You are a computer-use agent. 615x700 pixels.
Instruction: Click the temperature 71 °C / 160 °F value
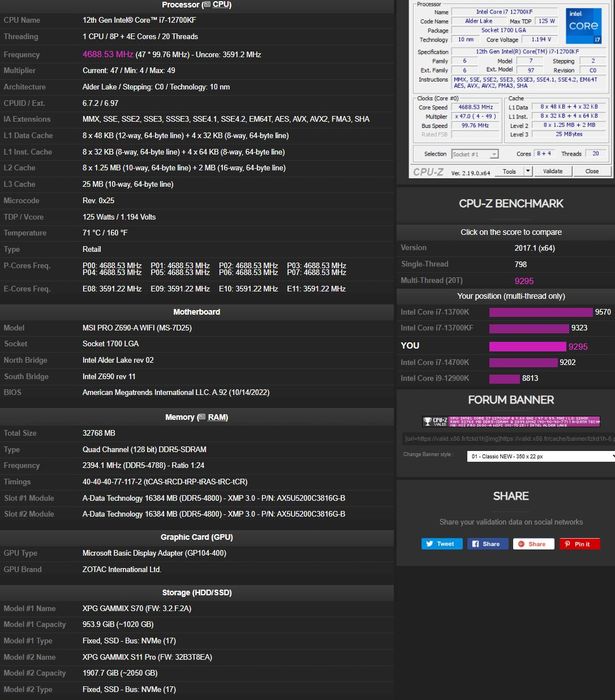tap(104, 233)
